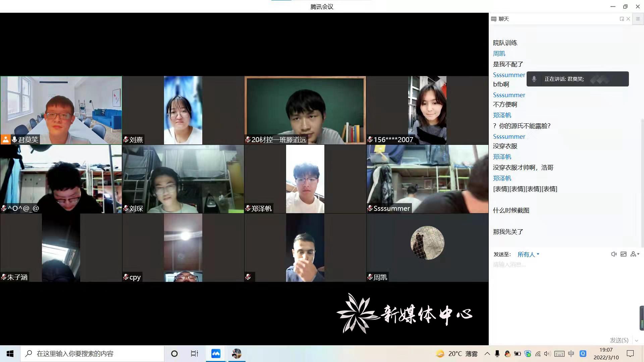The width and height of the screenshot is (644, 362).
Task: Expand the arrow next to 发送(S) button
Action: [x=637, y=341]
